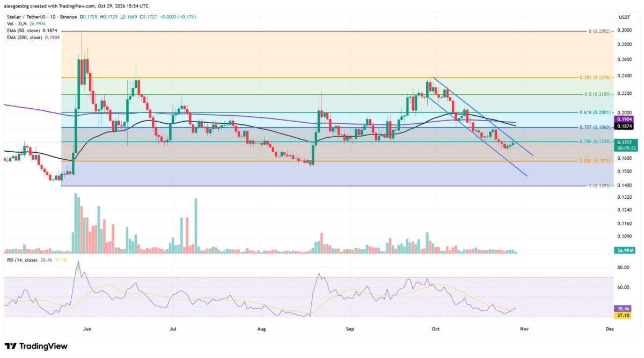
Task: Click the purple 0.1904 EMA price tag
Action: 625,120
